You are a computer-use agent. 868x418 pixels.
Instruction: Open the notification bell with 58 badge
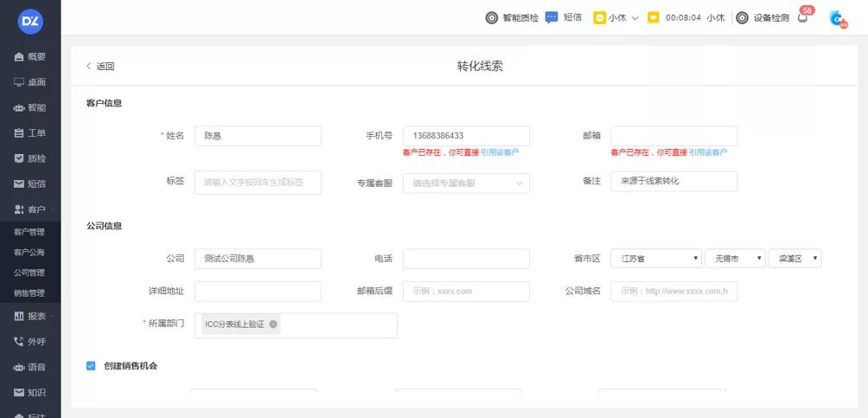[802, 17]
